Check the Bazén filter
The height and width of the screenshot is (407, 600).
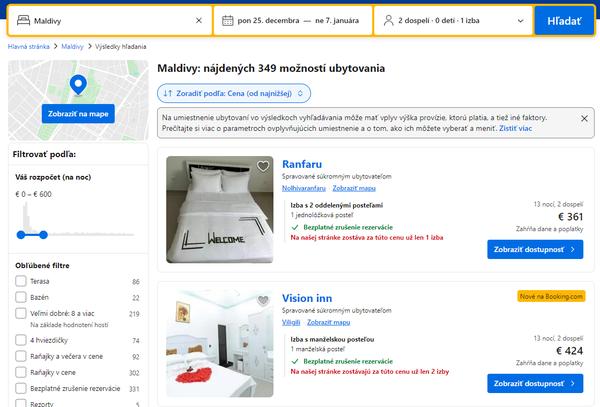pyautogui.click(x=21, y=297)
